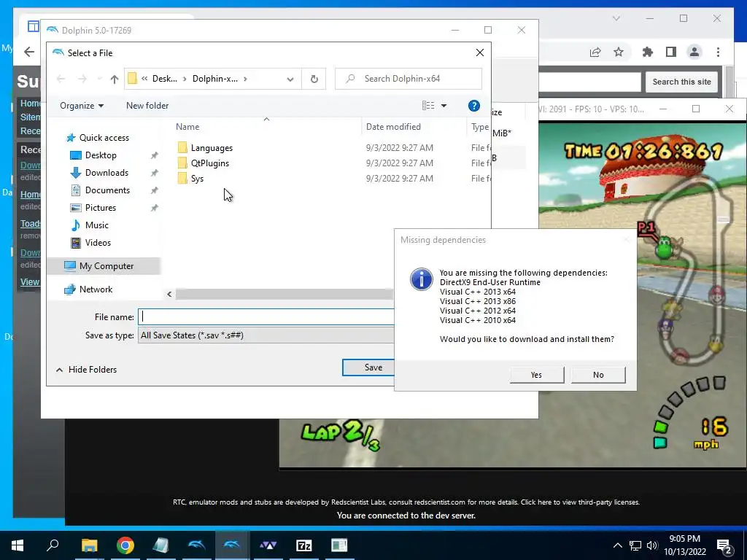Go up one folder level in file dialog

114,79
